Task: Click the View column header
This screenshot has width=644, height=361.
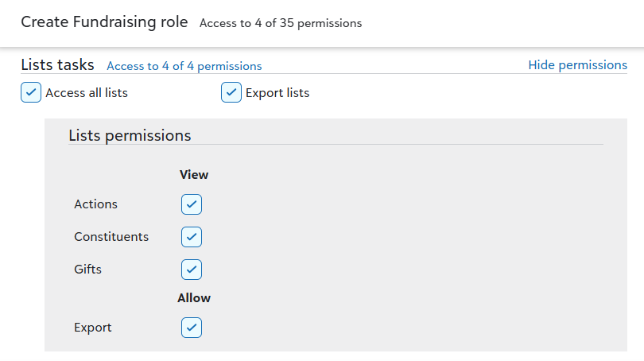Action: coord(194,175)
